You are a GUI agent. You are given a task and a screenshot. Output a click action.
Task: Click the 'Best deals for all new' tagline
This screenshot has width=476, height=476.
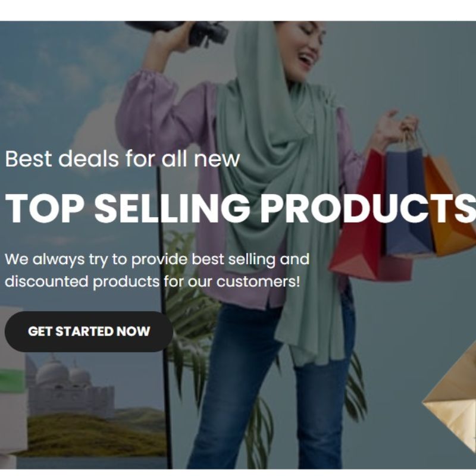click(123, 158)
